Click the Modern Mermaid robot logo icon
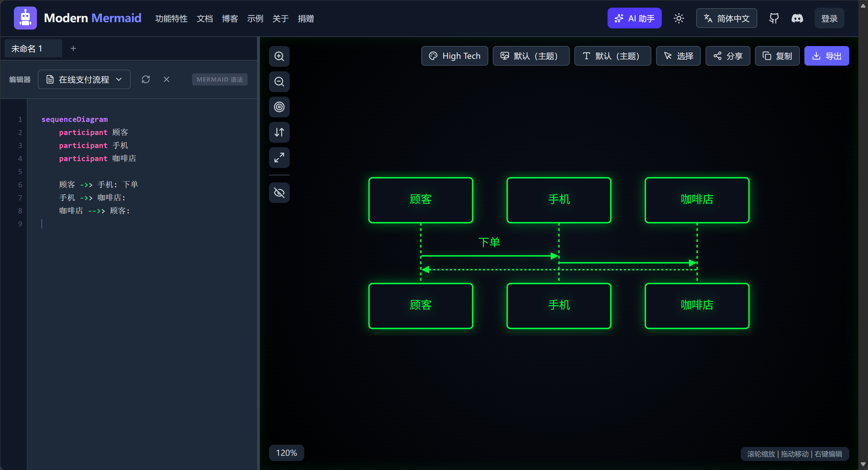This screenshot has height=470, width=868. 25,18
